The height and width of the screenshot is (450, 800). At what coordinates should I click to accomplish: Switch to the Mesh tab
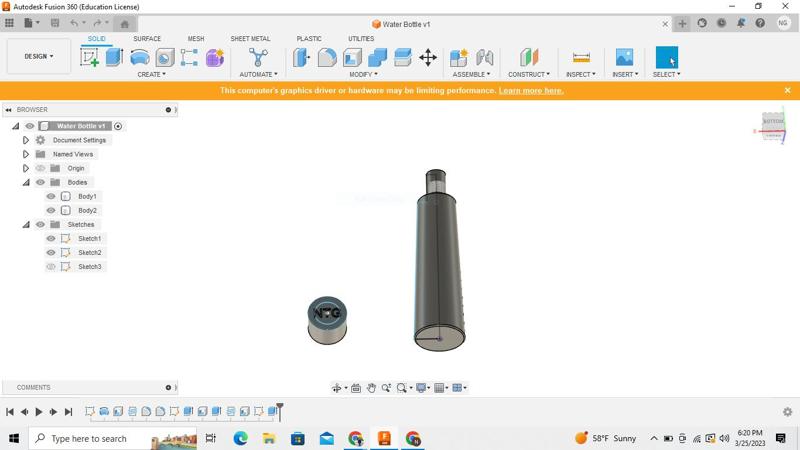(196, 39)
